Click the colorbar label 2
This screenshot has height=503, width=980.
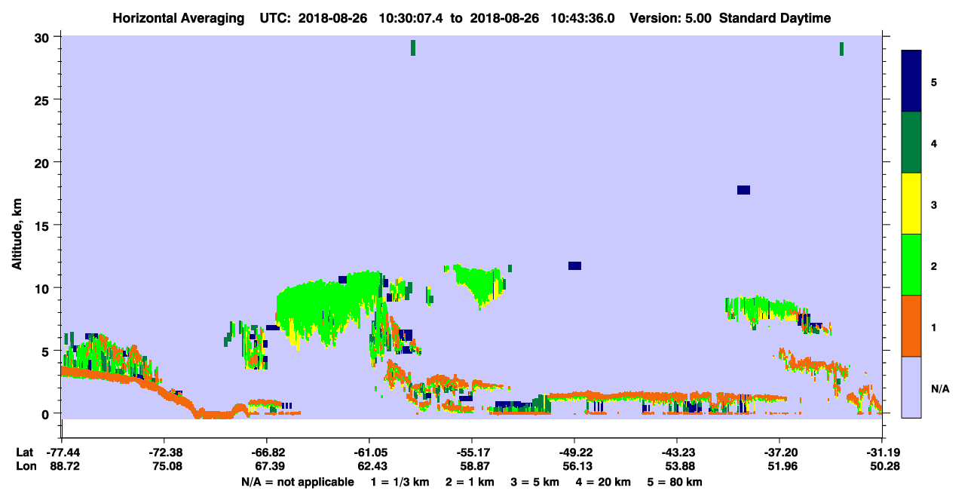pyautogui.click(x=934, y=265)
